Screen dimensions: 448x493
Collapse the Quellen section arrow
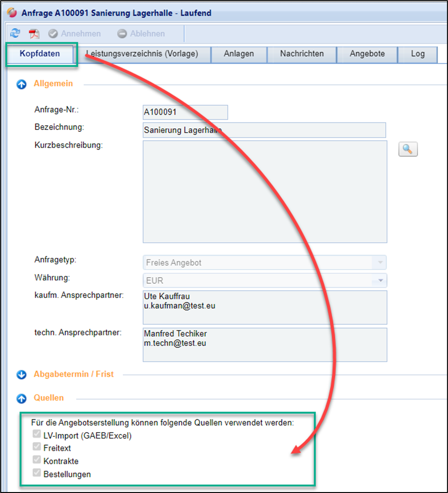pyautogui.click(x=21, y=399)
